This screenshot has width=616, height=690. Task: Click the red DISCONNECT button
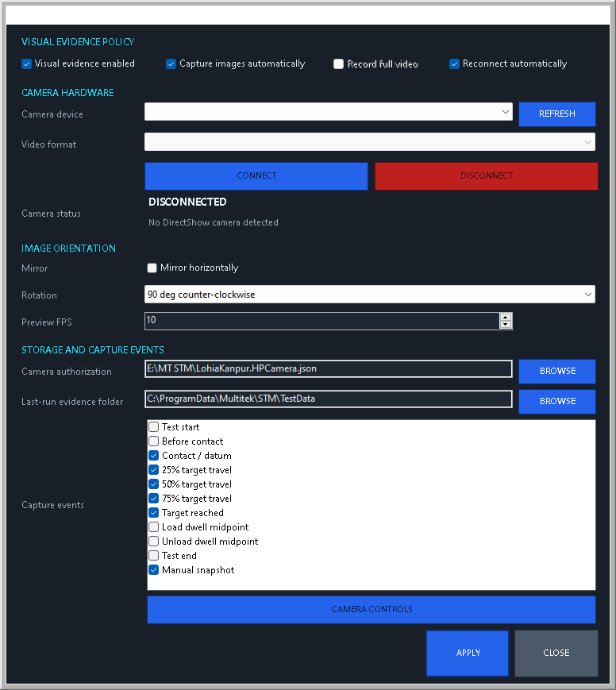[x=486, y=176]
